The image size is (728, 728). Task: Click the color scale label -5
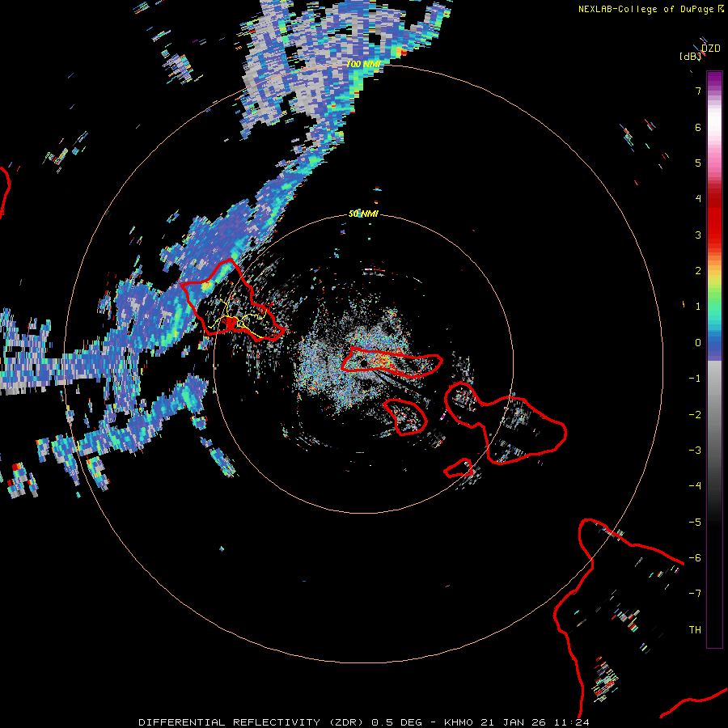[x=695, y=523]
